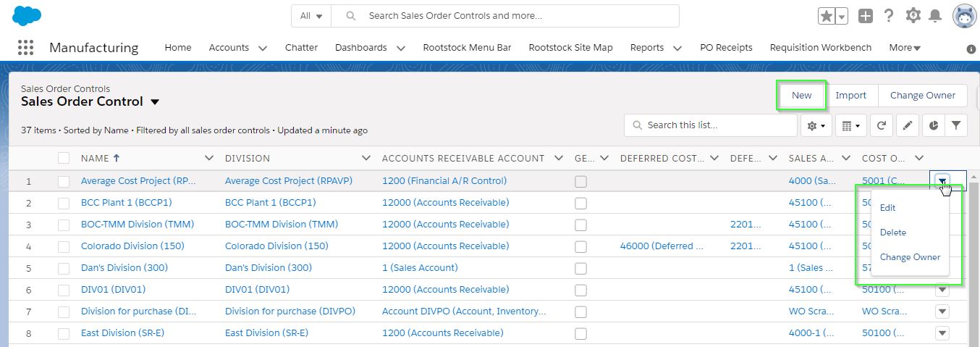Expand the Reports tab dropdown chevron

pos(677,49)
